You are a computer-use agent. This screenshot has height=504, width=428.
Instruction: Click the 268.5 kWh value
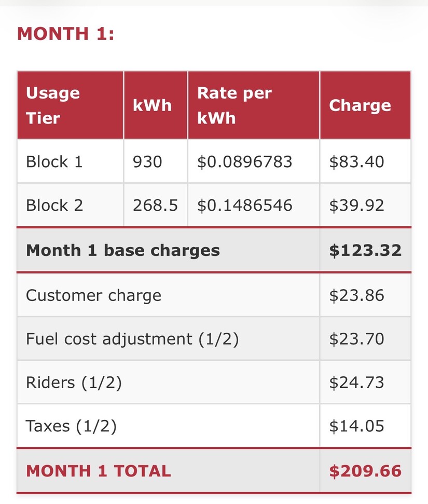click(156, 205)
